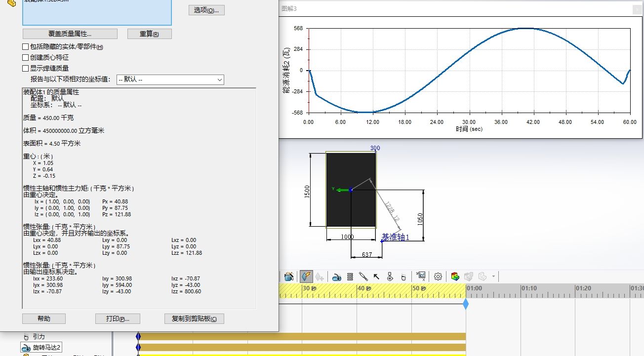644x356 pixels.
Task: Select the 300 dimension above the part
Action: [x=375, y=148]
